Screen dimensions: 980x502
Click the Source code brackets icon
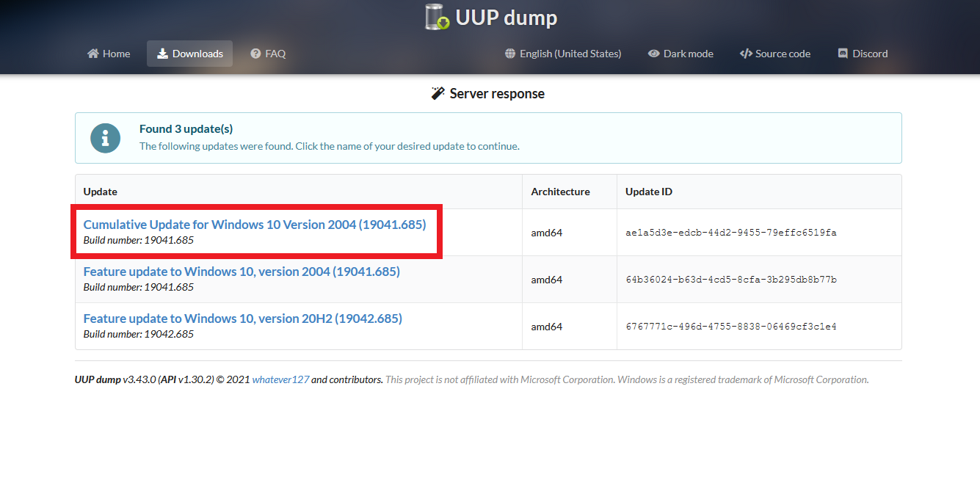coord(746,54)
